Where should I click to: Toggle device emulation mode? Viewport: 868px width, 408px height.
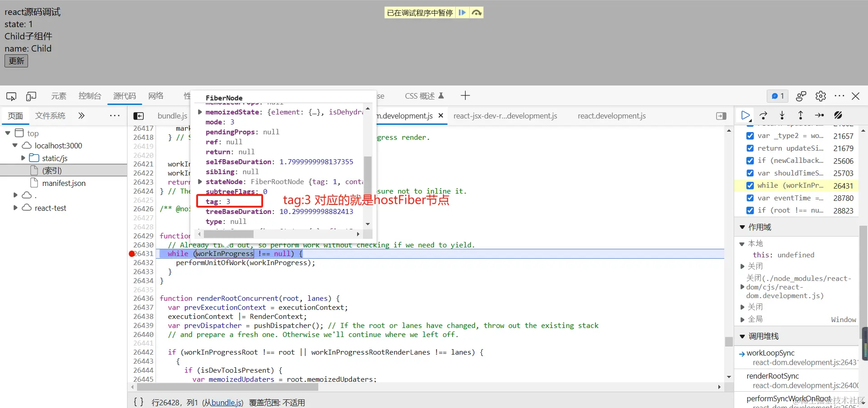(x=31, y=96)
